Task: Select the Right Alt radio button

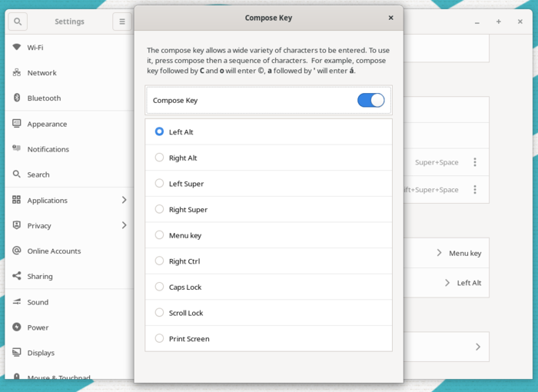Action: pos(159,158)
